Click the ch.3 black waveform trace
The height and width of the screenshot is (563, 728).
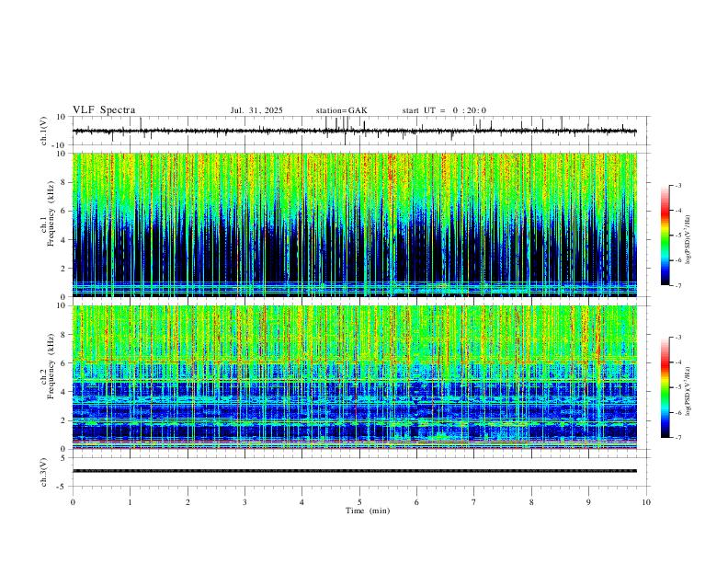355,471
